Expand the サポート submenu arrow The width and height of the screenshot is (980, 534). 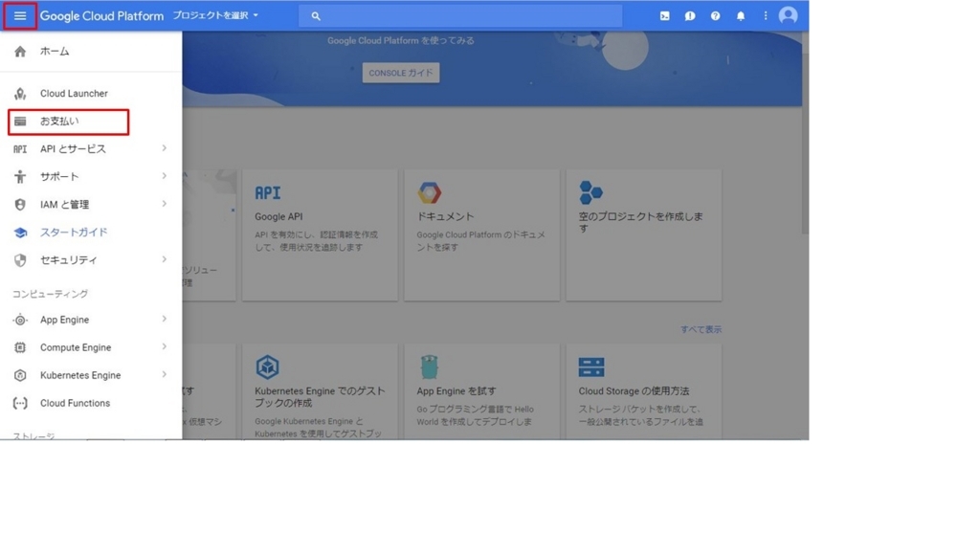pos(165,176)
